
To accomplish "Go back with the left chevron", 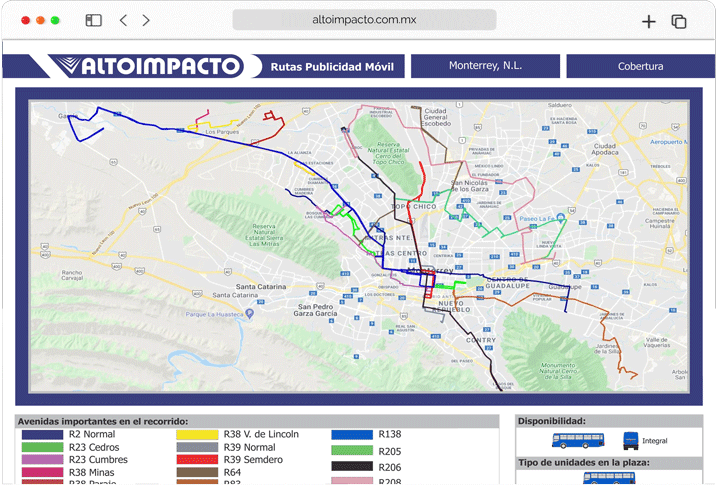I will tap(123, 21).
